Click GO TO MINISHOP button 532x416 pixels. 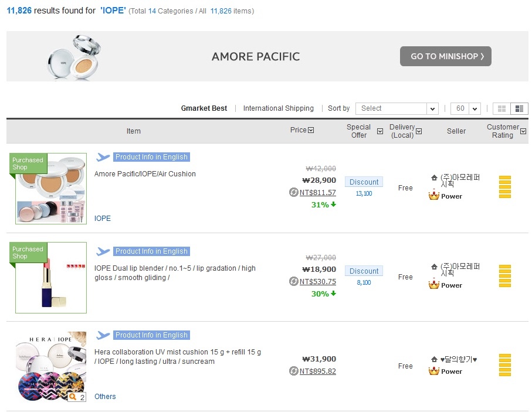click(445, 56)
